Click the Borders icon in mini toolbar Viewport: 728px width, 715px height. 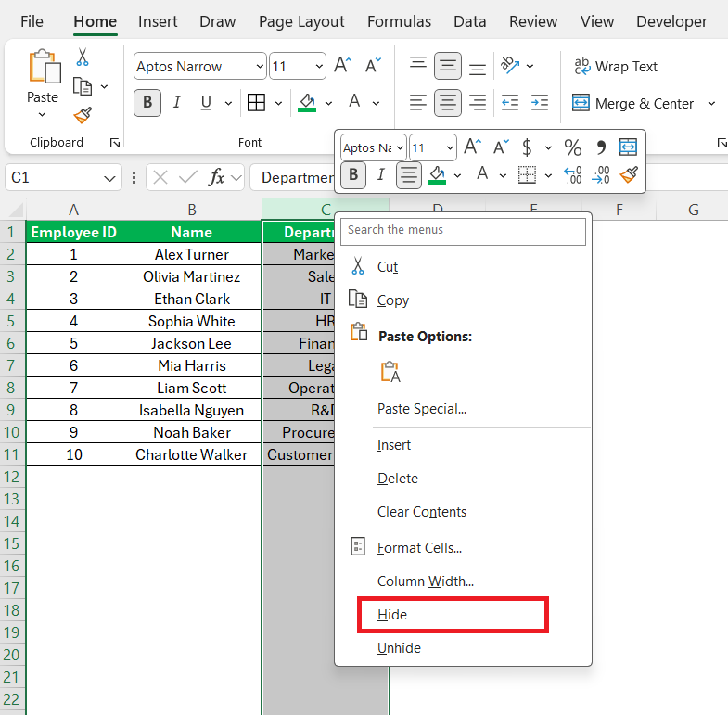coord(527,175)
